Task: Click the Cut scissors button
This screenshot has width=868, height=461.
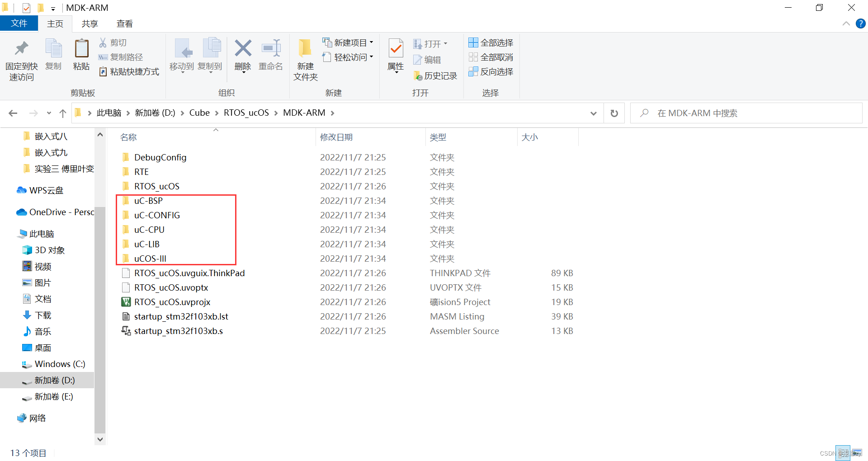Action: [113, 42]
